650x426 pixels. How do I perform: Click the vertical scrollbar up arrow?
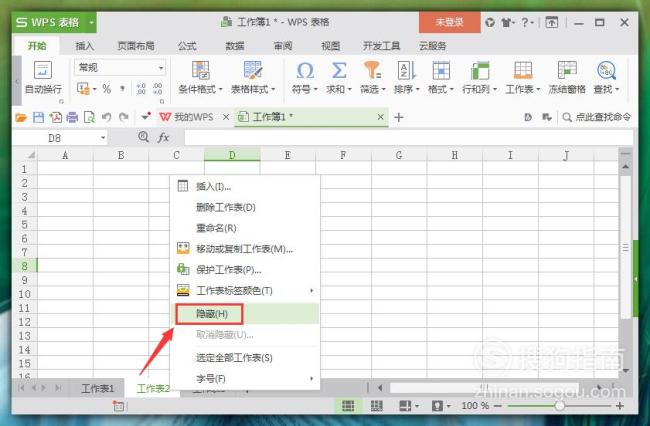[x=626, y=167]
